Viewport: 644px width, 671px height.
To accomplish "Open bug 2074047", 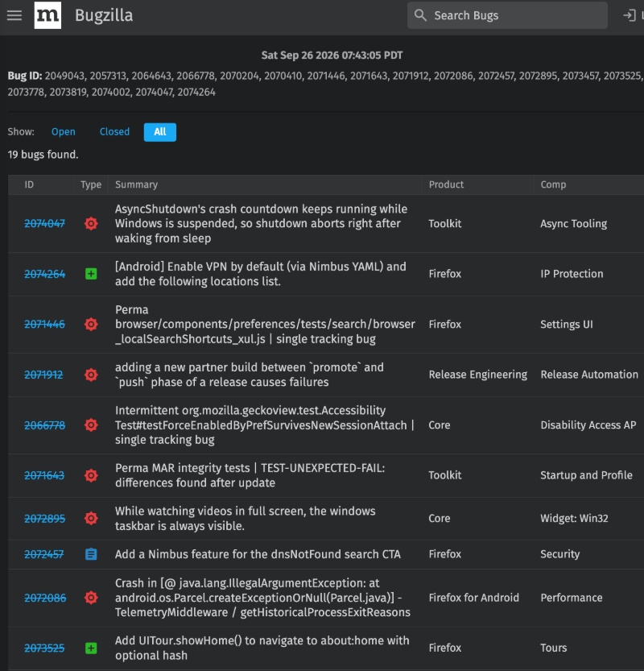I will pyautogui.click(x=44, y=223).
